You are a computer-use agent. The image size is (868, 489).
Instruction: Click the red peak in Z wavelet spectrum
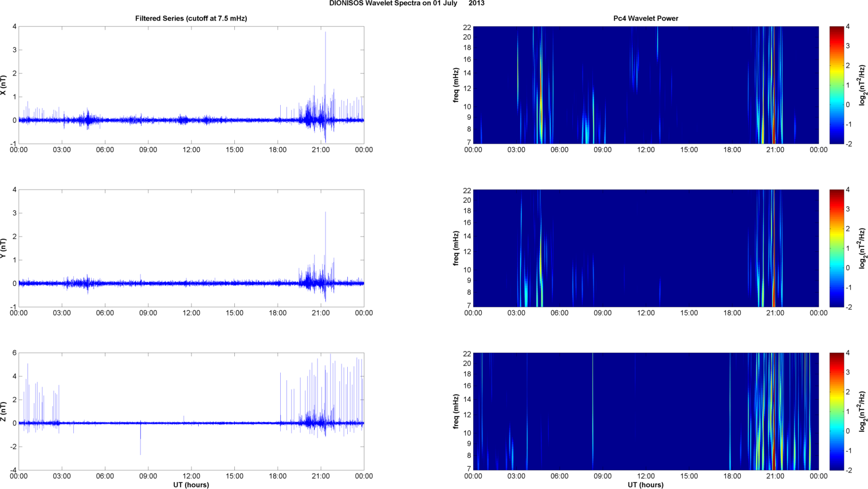(x=774, y=452)
